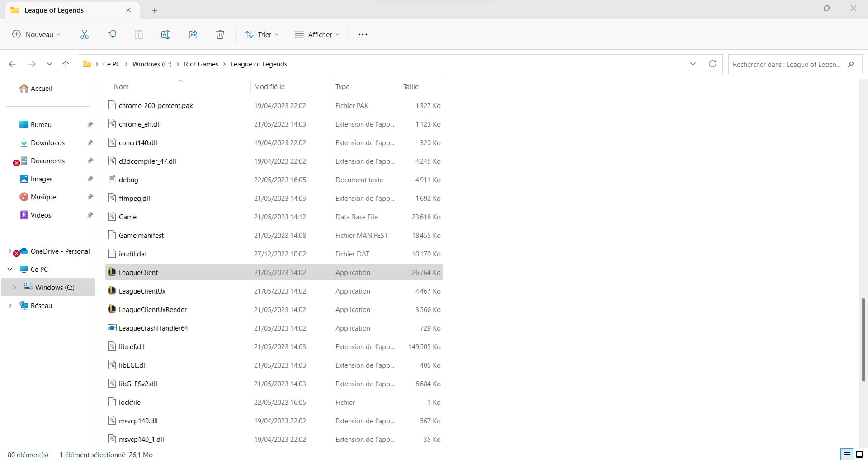Screen dimensions: 868x460
Task: Open Accueil in the sidebar
Action: (36, 88)
